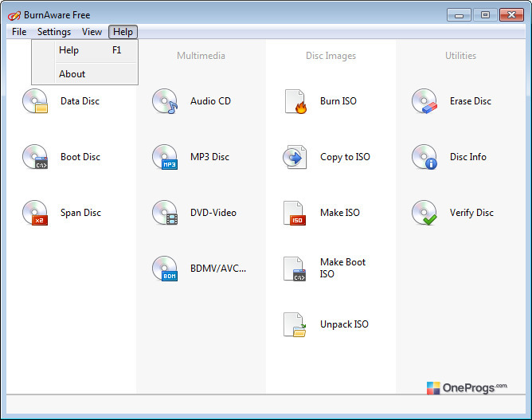
Task: Open the File menu
Action: [19, 32]
